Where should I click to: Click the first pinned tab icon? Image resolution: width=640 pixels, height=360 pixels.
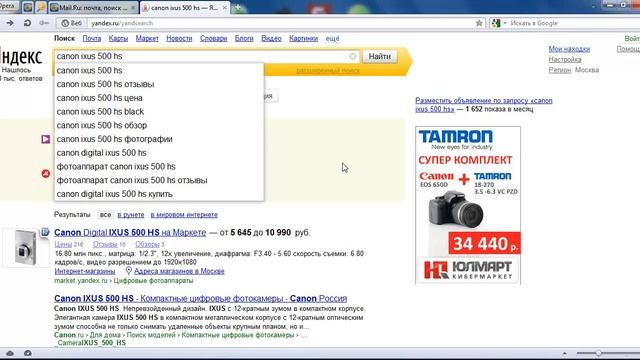[27, 7]
